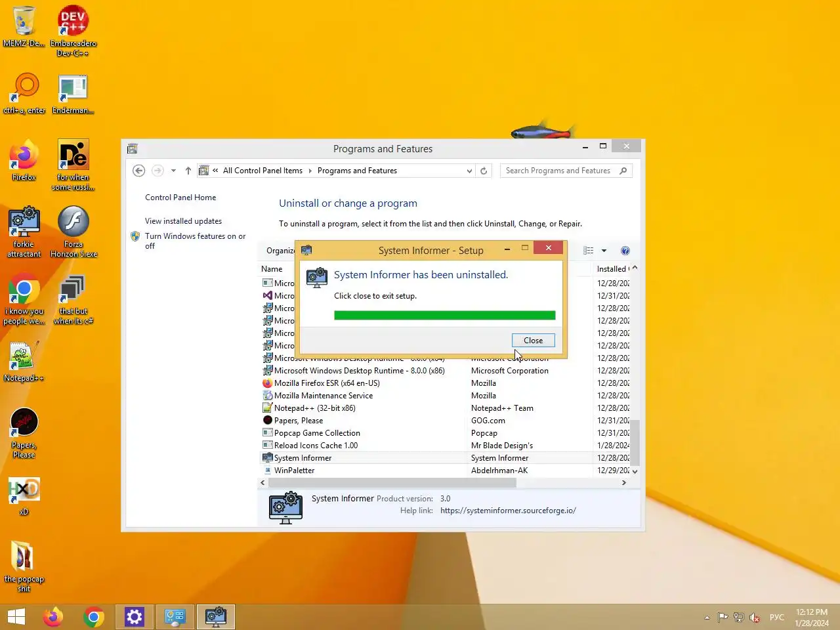The width and height of the screenshot is (840, 630).
Task: Open Firefox desktop shortcut
Action: pos(24,160)
